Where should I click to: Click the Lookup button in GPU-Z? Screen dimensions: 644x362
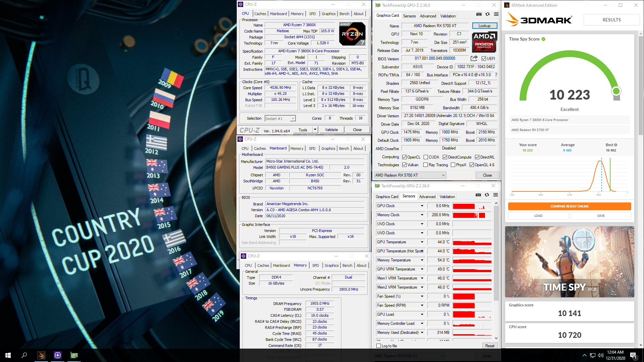(x=484, y=26)
